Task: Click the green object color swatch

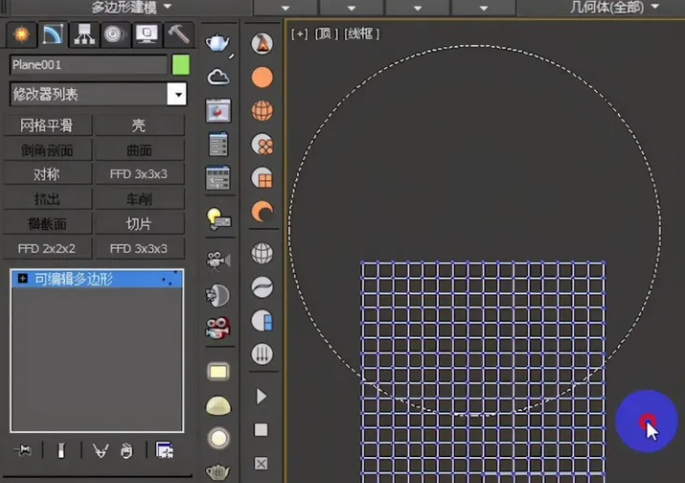Action: [180, 65]
